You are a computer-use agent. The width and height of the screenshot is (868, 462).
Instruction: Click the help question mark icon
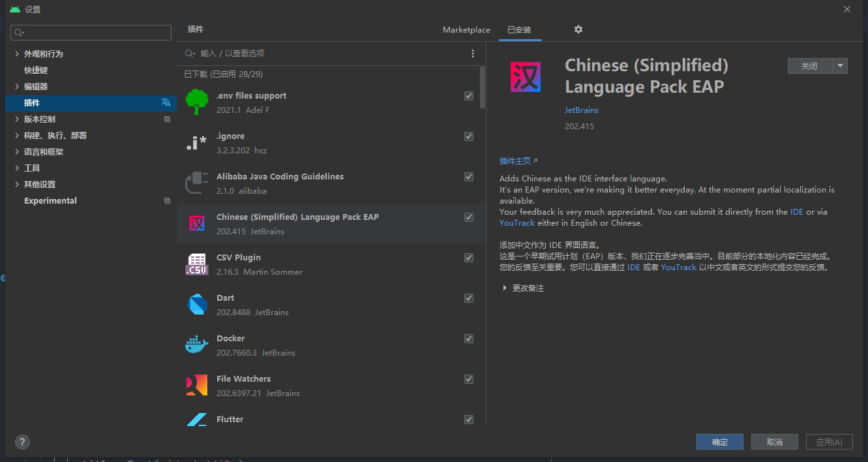(x=22, y=442)
